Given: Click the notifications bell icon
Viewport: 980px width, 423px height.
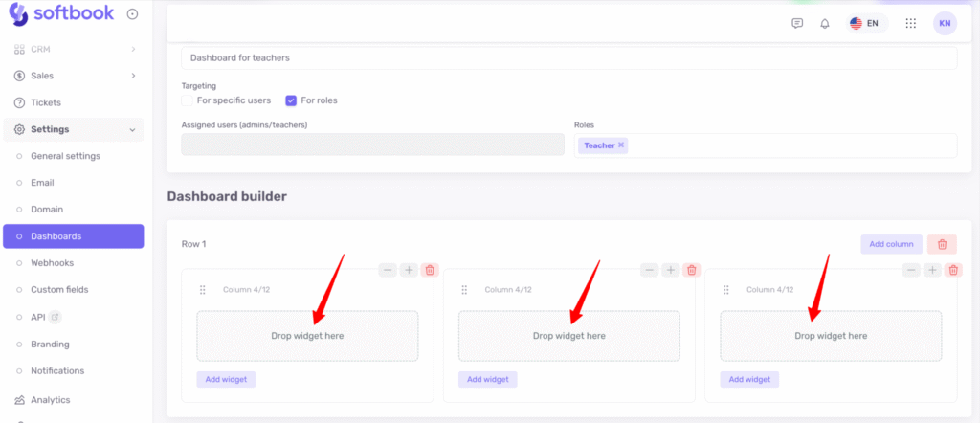Looking at the screenshot, I should pyautogui.click(x=824, y=23).
